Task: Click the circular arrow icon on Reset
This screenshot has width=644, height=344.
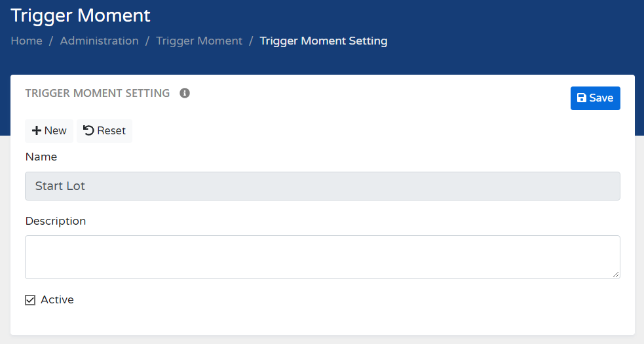Action: click(88, 131)
